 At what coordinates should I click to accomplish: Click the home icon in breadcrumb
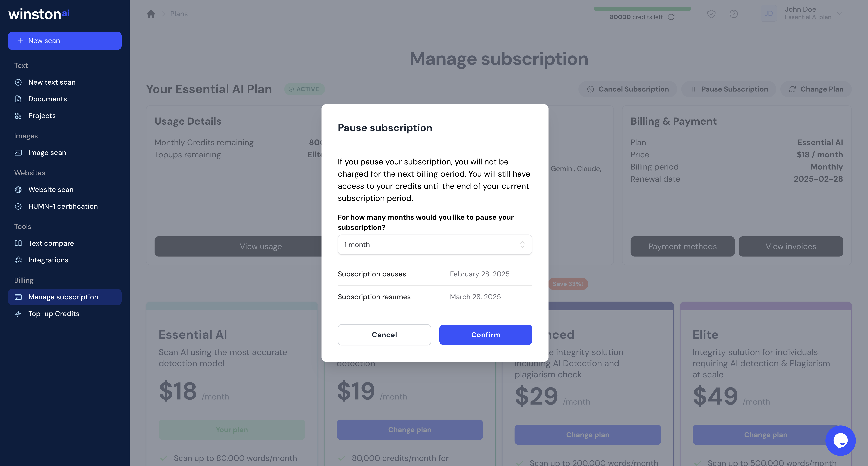[151, 14]
